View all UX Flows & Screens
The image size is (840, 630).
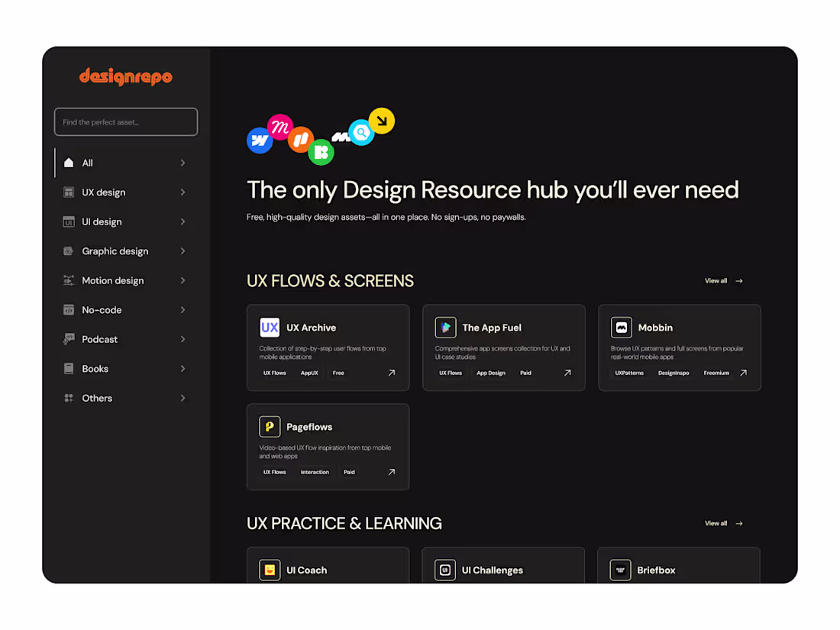pyautogui.click(x=724, y=281)
